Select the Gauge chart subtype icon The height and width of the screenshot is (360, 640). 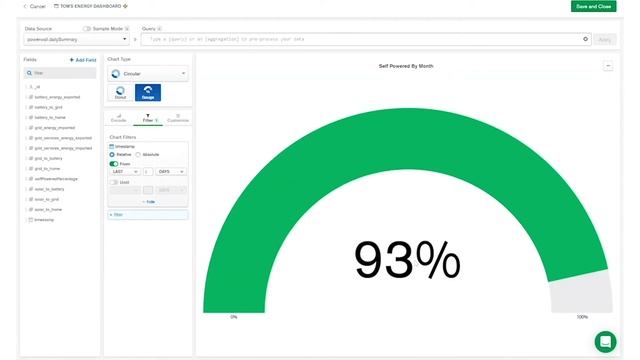(x=148, y=93)
